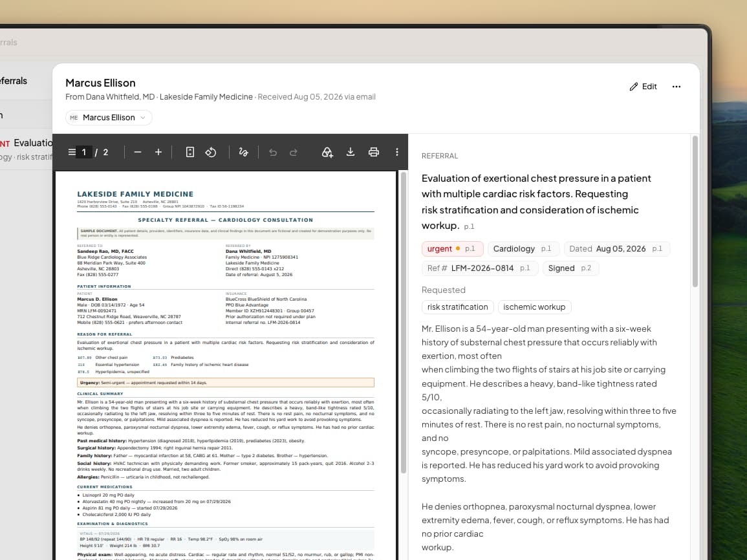Click the fit to page icon

click(x=189, y=152)
